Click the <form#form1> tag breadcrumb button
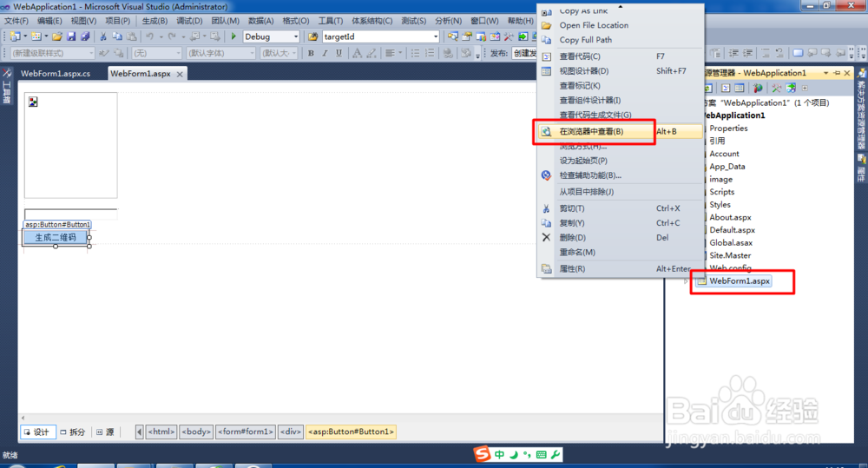Image resolution: width=868 pixels, height=468 pixels. pyautogui.click(x=246, y=432)
